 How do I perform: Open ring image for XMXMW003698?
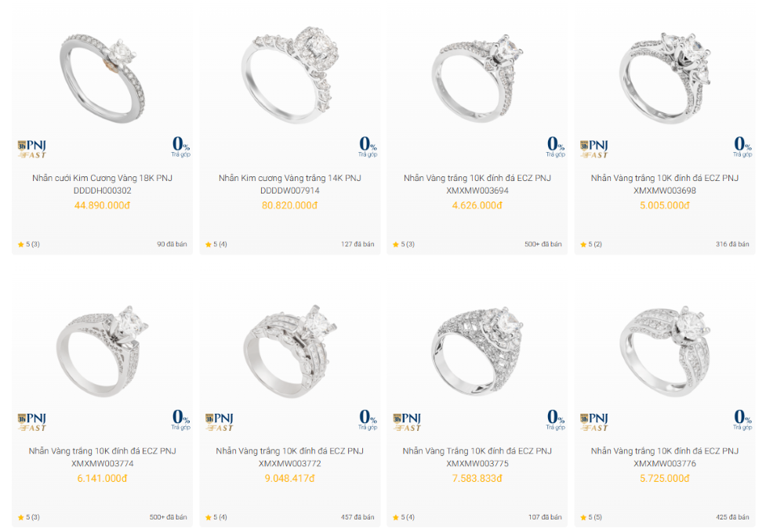pyautogui.click(x=665, y=78)
